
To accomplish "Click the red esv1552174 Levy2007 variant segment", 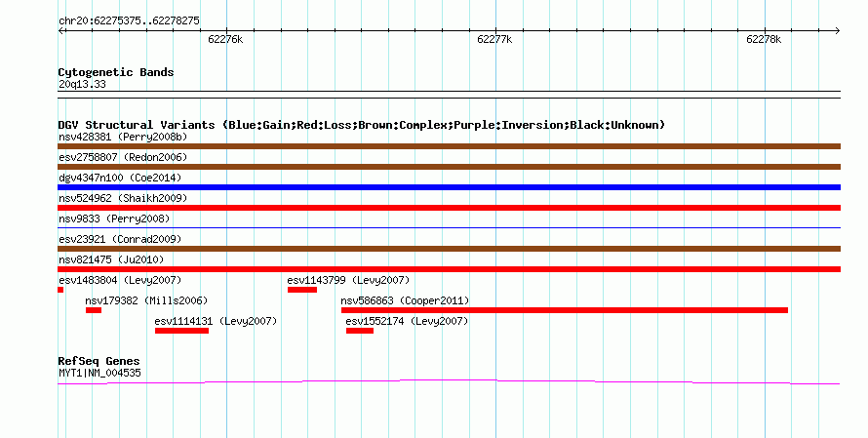I will point(360,331).
